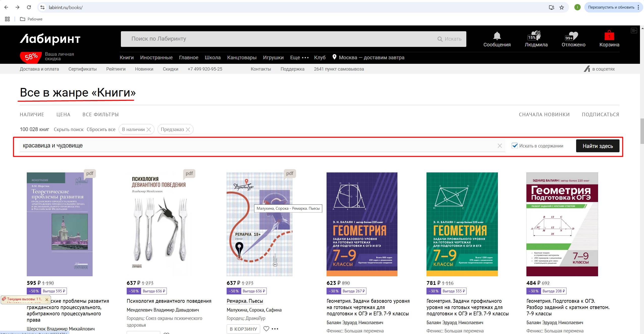This screenshot has height=334, width=644.
Task: Open the Корзина cart icon
Action: click(609, 36)
